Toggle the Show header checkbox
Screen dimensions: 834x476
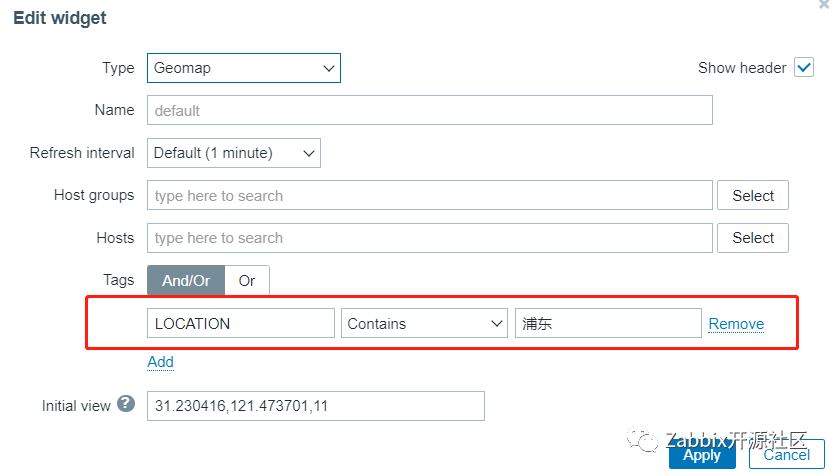tap(804, 68)
